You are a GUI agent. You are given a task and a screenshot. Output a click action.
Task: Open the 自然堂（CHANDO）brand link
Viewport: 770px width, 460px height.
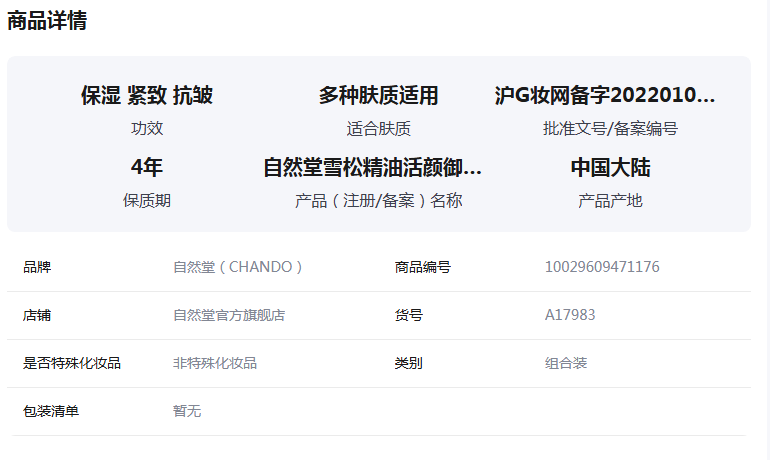237,267
